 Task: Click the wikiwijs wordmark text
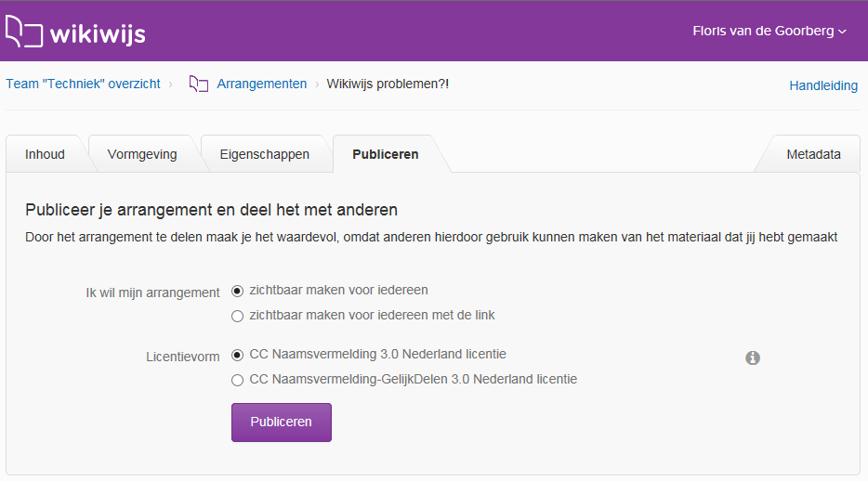(x=98, y=34)
